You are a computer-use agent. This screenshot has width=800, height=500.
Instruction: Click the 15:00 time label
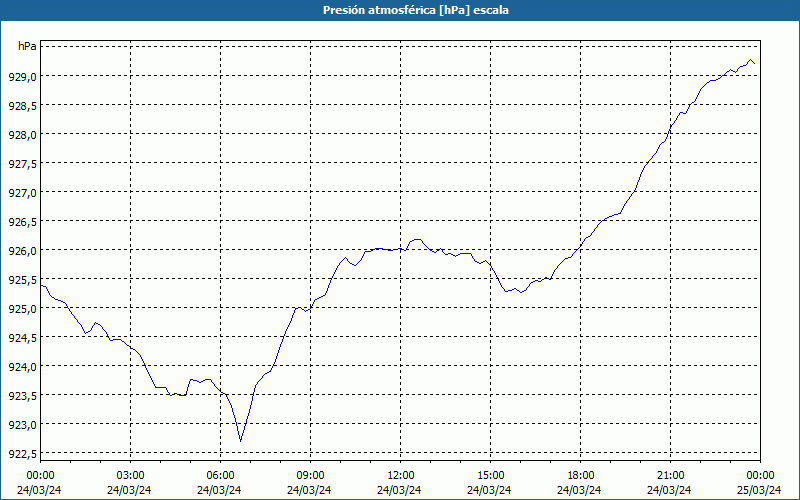pyautogui.click(x=490, y=476)
